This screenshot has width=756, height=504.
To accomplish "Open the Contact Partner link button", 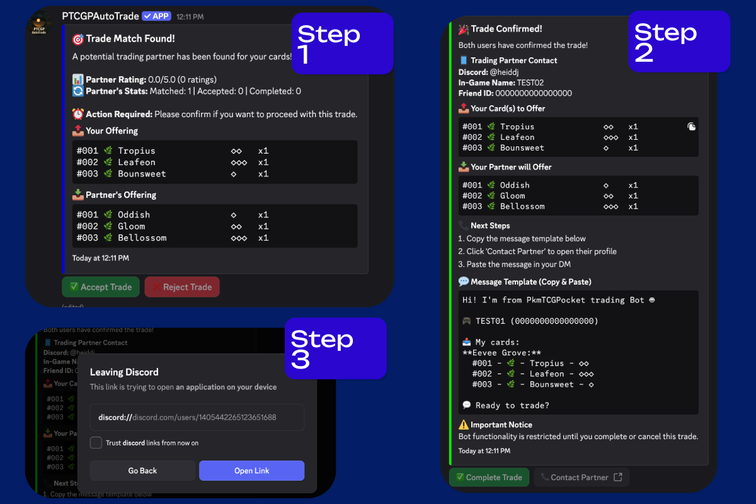I will (580, 478).
